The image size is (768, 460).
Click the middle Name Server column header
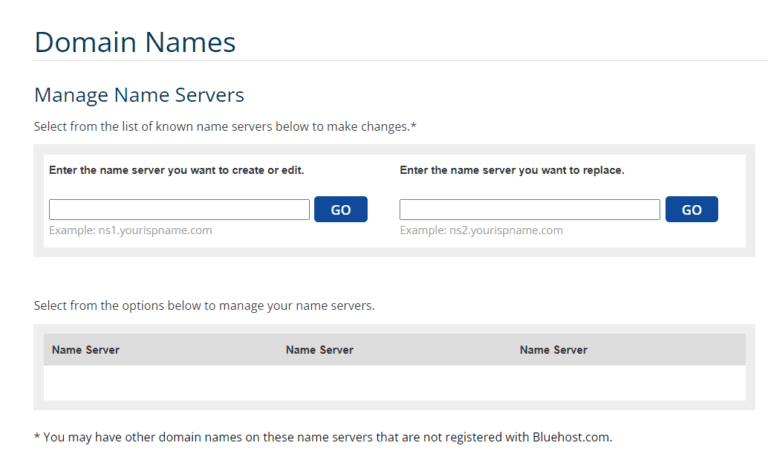point(319,350)
